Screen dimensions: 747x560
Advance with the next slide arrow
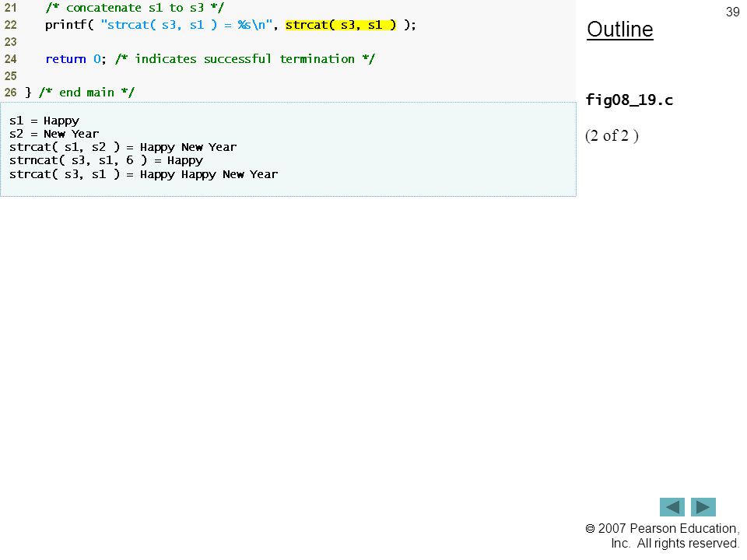[x=703, y=507]
